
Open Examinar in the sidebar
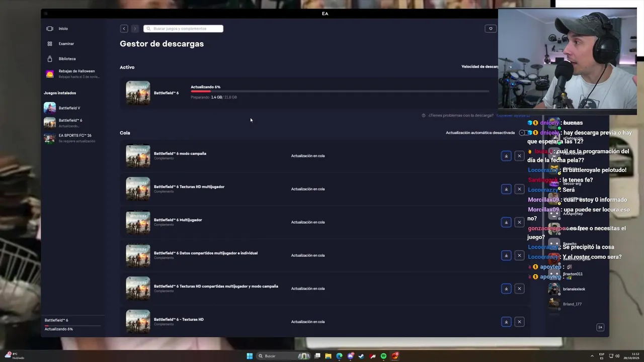pyautogui.click(x=66, y=44)
